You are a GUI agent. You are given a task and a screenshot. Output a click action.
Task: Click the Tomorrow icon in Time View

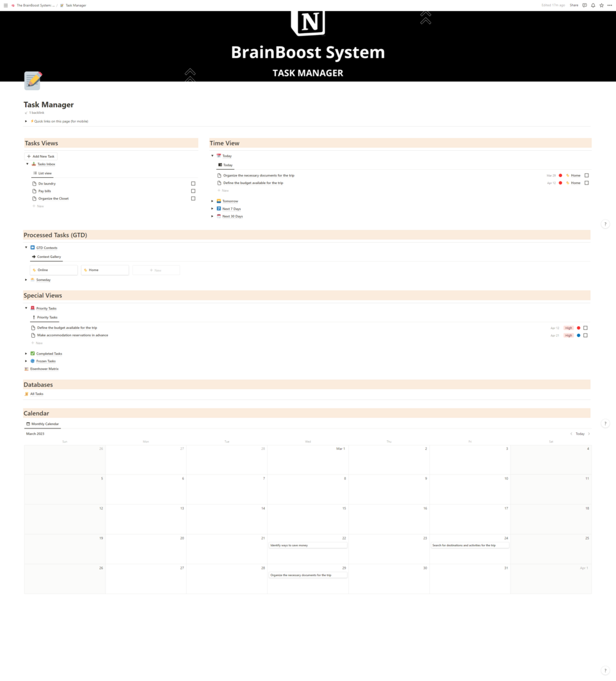pyautogui.click(x=219, y=201)
